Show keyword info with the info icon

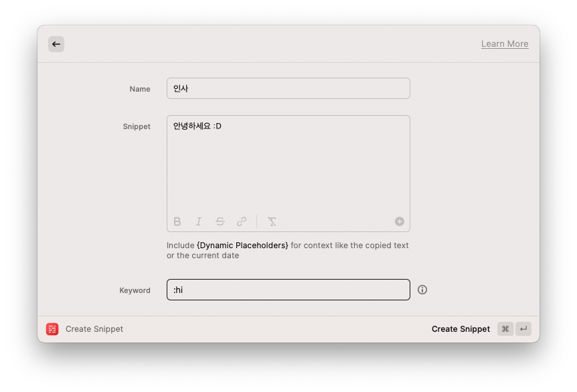(x=422, y=290)
